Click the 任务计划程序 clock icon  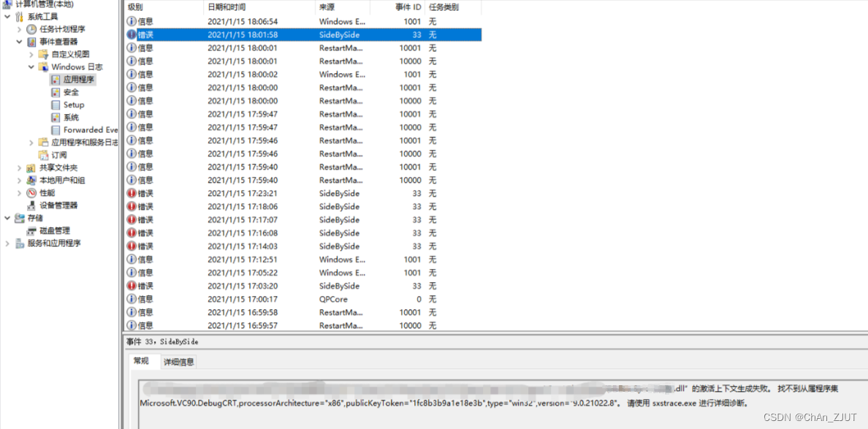click(x=31, y=29)
